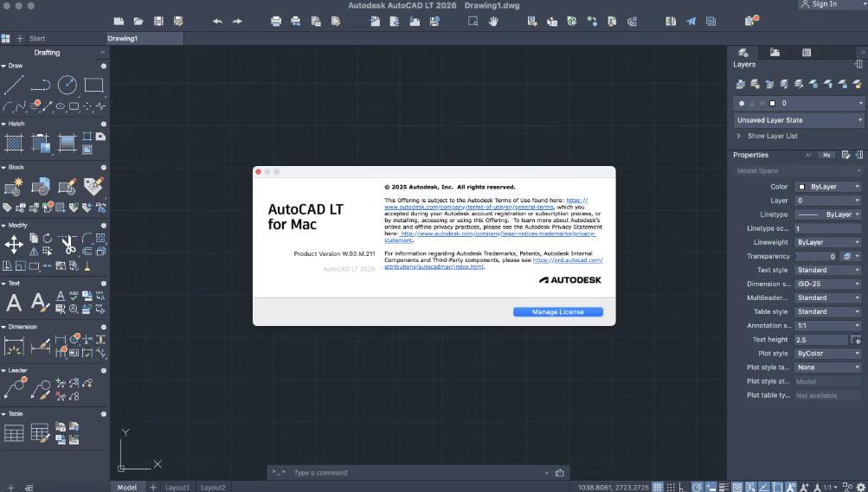The width and height of the screenshot is (868, 492).
Task: Click the Zoom window toolbar icon
Action: pos(473,22)
